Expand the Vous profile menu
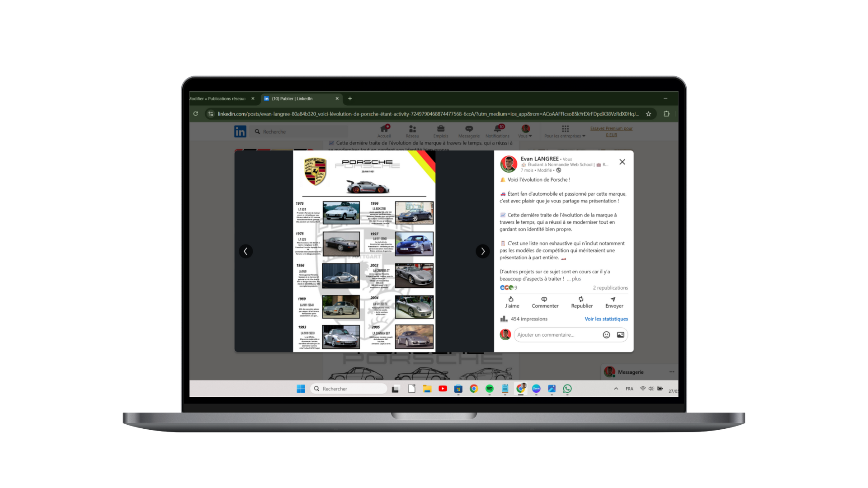868x488 pixels. click(x=525, y=131)
